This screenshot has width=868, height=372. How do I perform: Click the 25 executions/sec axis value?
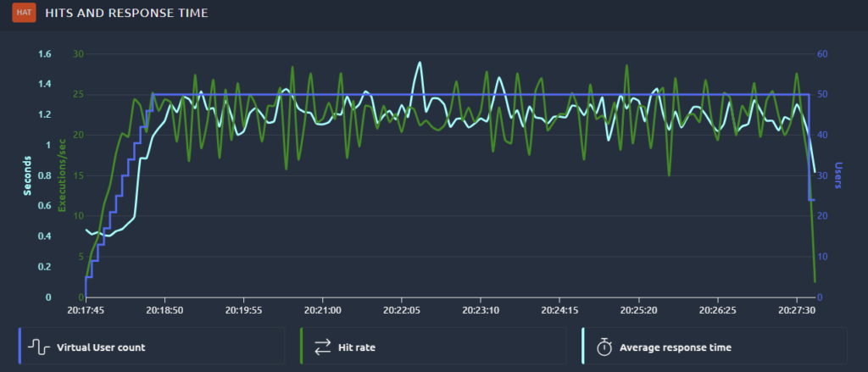(x=77, y=95)
